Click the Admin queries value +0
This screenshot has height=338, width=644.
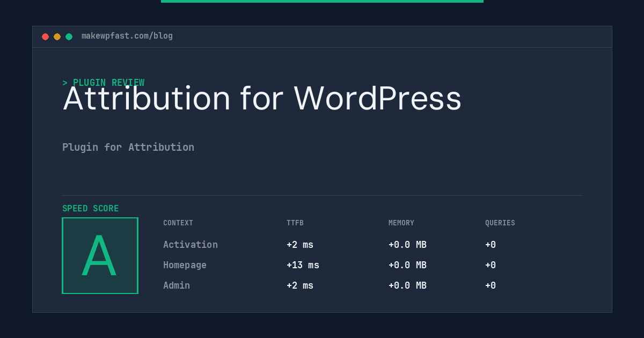[491, 285]
